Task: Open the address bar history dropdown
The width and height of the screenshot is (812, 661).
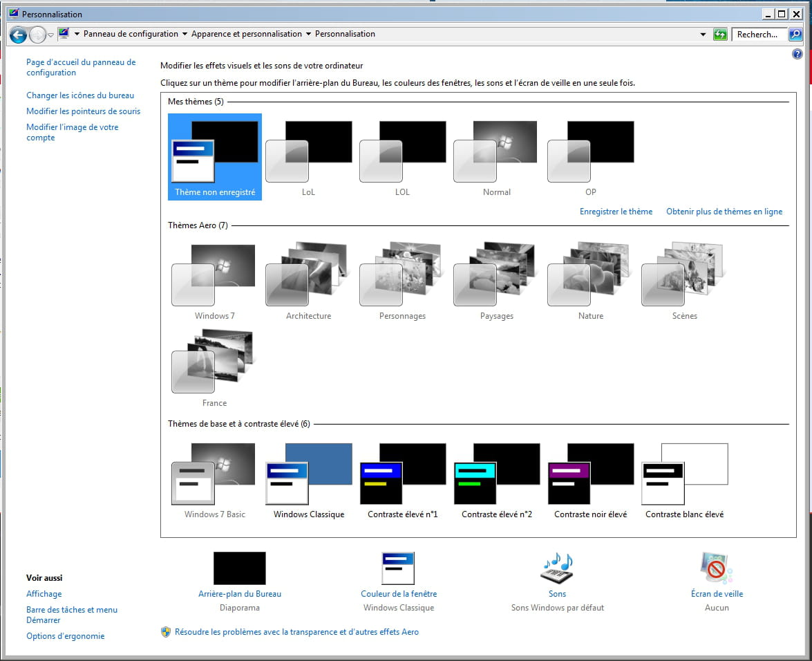Action: tap(703, 35)
